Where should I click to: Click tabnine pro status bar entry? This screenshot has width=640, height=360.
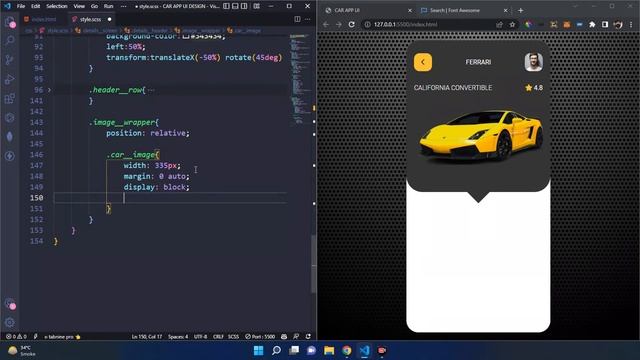click(62, 336)
